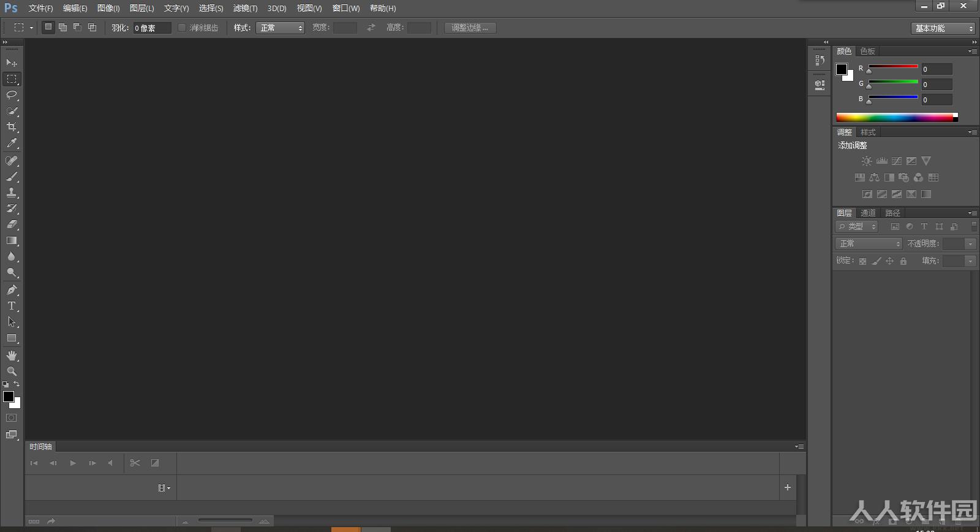The height and width of the screenshot is (532, 980).
Task: Toggle Quick Mask mode
Action: pos(12,418)
